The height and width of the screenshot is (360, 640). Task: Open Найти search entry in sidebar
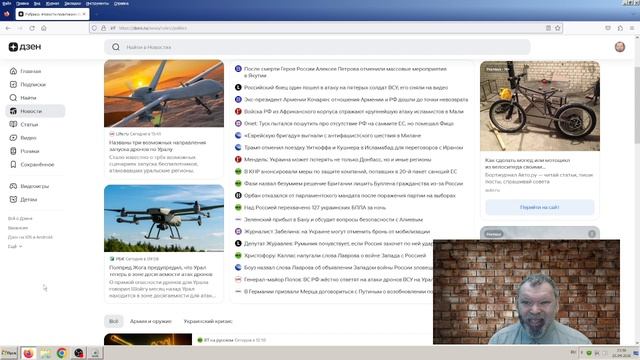pos(23,98)
